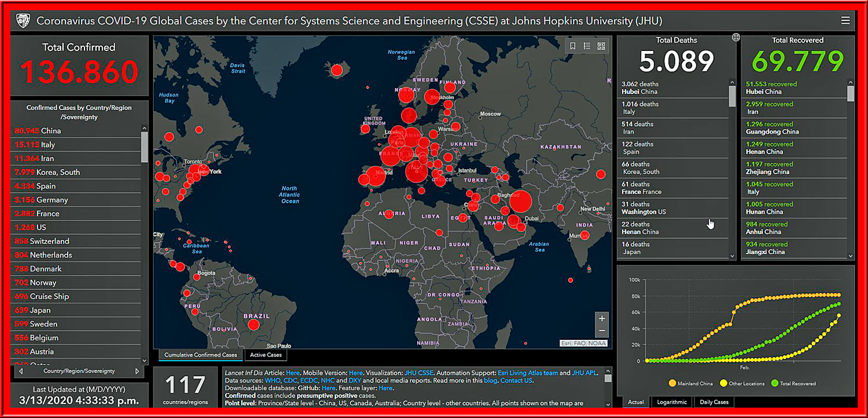Select the "1.296 recovered Guangdong China" entry
The height and width of the screenshot is (418, 868).
pyautogui.click(x=794, y=128)
